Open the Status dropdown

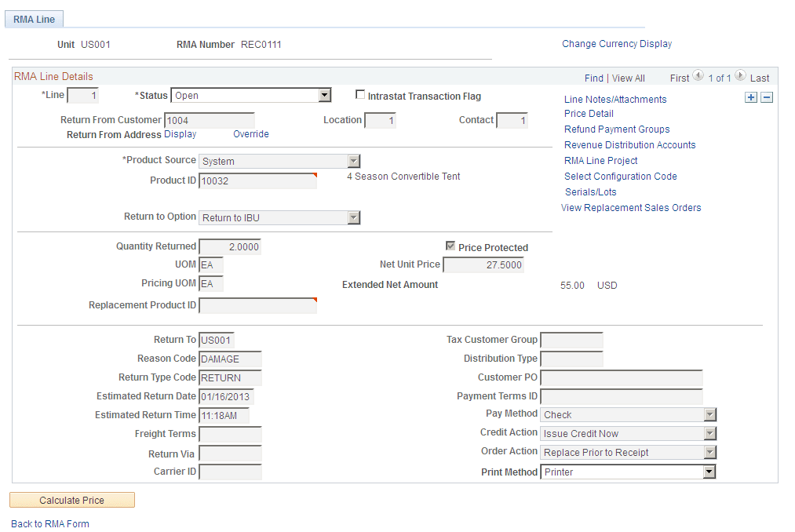[325, 94]
